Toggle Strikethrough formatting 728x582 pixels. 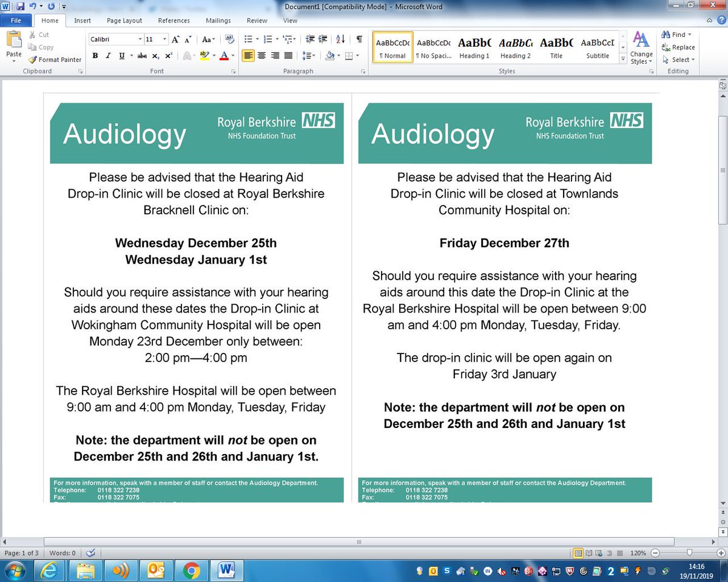pos(142,56)
